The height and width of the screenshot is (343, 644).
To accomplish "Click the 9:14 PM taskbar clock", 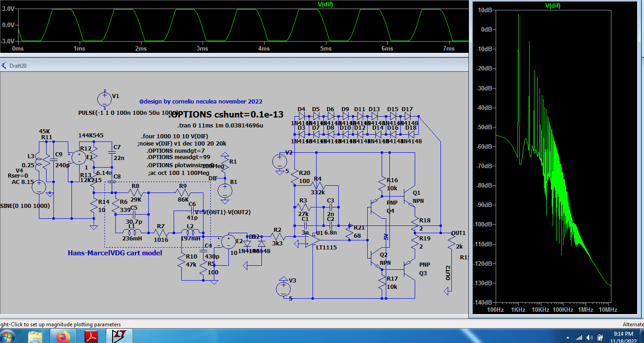I will click(x=624, y=334).
